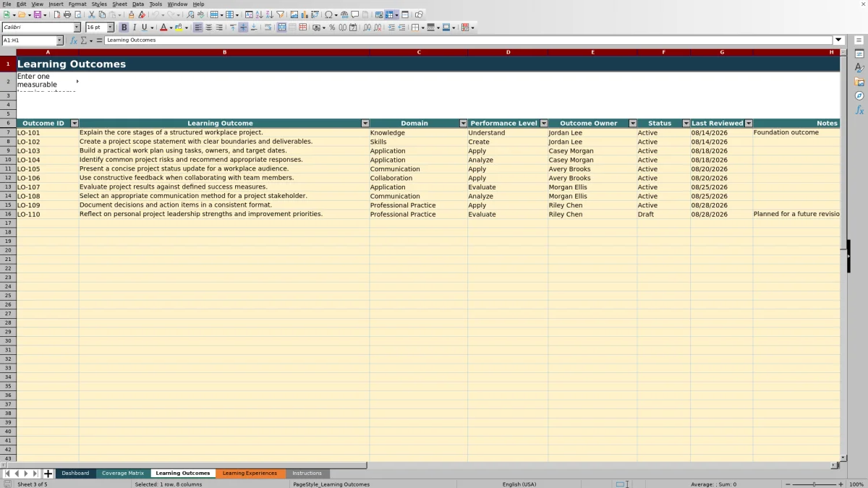Open the Domain filter dropdown

tap(464, 124)
